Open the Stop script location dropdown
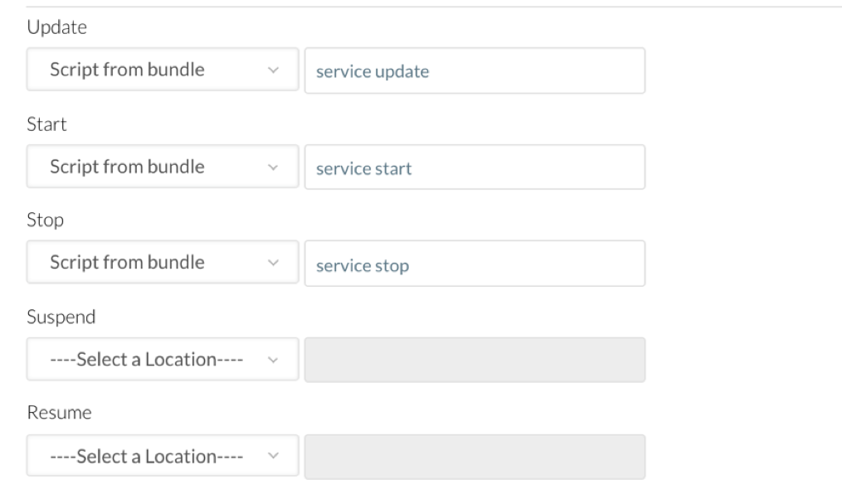Image resolution: width=842 pixels, height=504 pixels. click(163, 262)
